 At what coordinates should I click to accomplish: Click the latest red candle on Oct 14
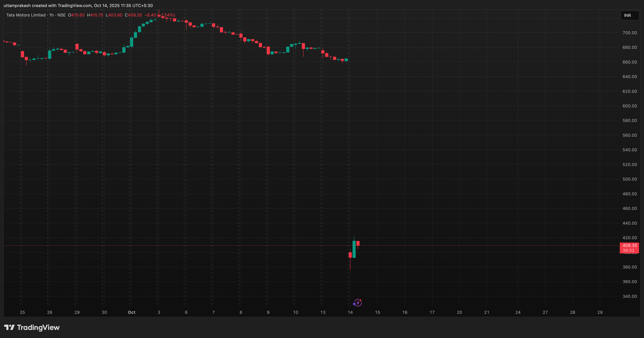pyautogui.click(x=358, y=243)
